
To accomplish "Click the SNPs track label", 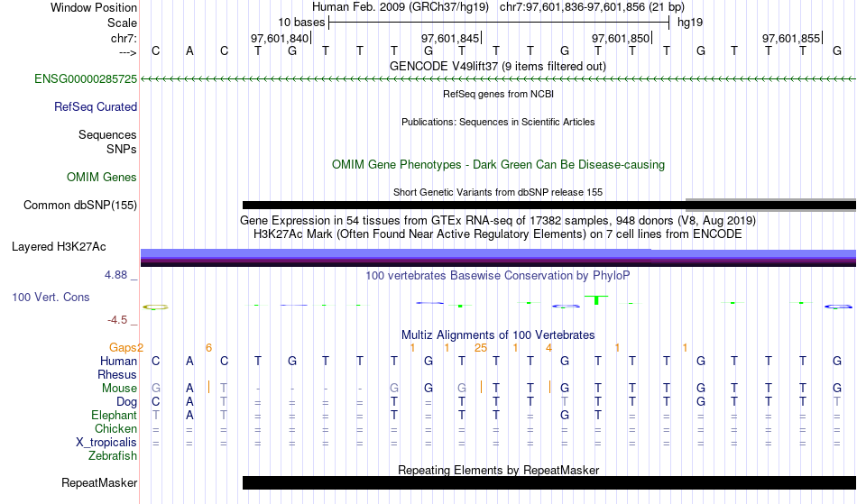I will 122,149.
